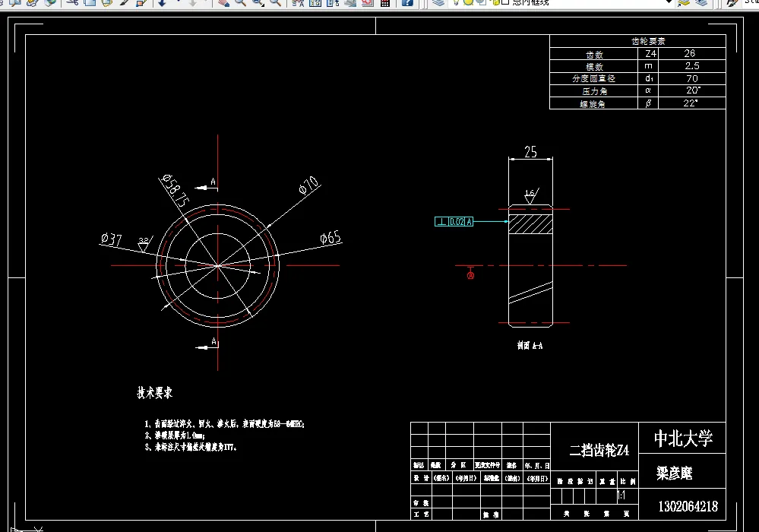Click the Zoom Window magnifier with flyout arrow
The image size is (759, 532).
[x=258, y=2]
